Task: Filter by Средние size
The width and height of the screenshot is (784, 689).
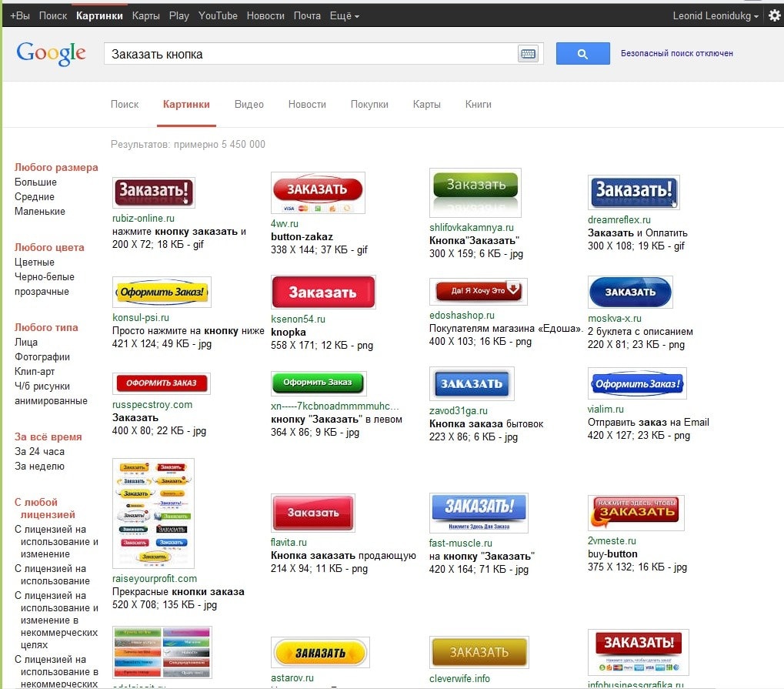Action: point(35,196)
